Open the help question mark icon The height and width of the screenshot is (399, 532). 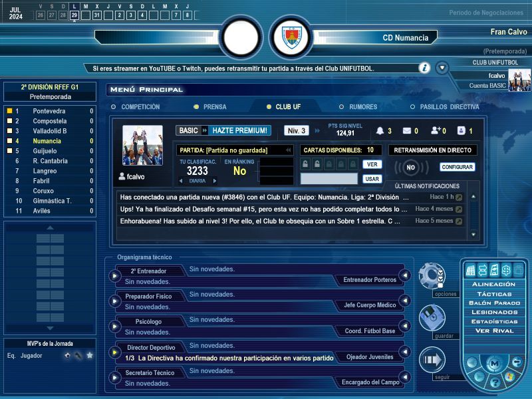click(495, 383)
